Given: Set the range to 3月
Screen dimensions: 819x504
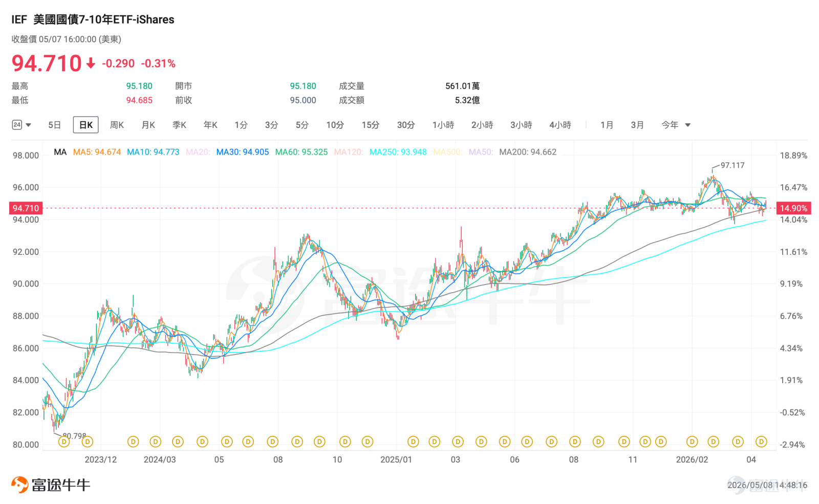Looking at the screenshot, I should coord(637,125).
